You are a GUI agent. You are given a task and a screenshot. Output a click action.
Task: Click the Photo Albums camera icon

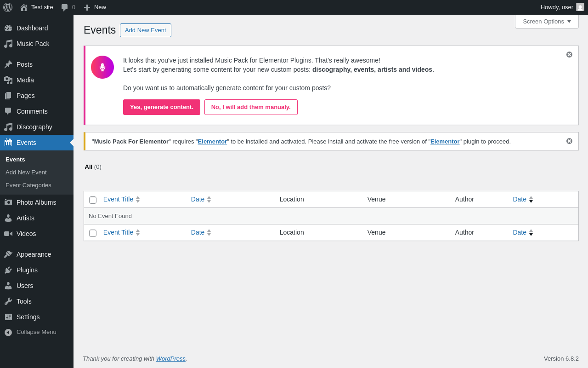tap(8, 202)
